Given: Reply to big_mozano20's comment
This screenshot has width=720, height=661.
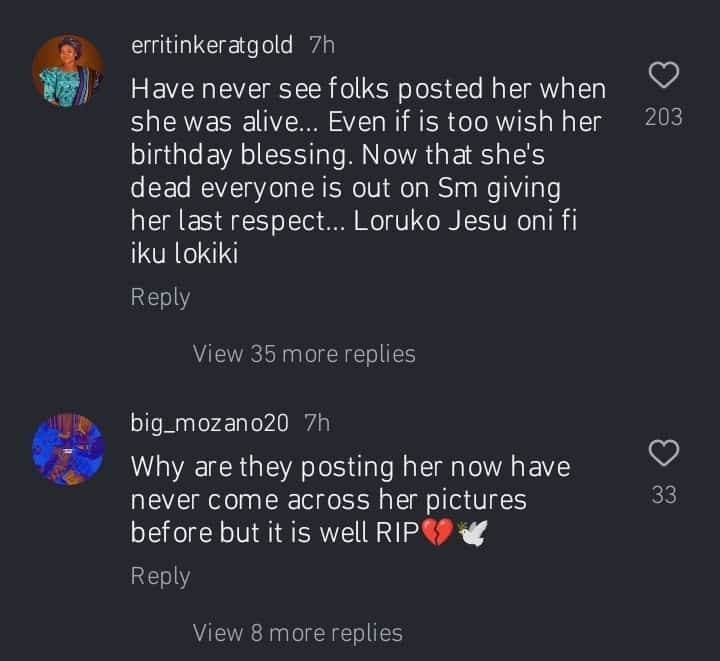Looking at the screenshot, I should [160, 575].
